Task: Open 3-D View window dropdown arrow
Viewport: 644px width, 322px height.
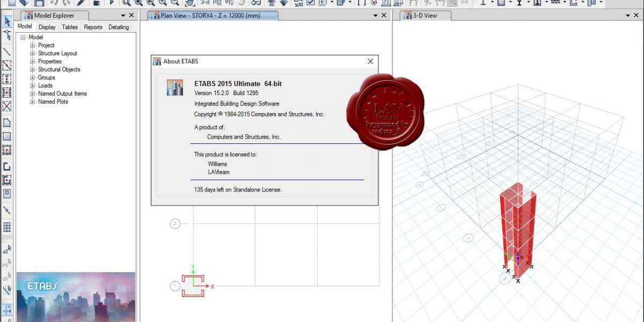Action: [x=628, y=16]
